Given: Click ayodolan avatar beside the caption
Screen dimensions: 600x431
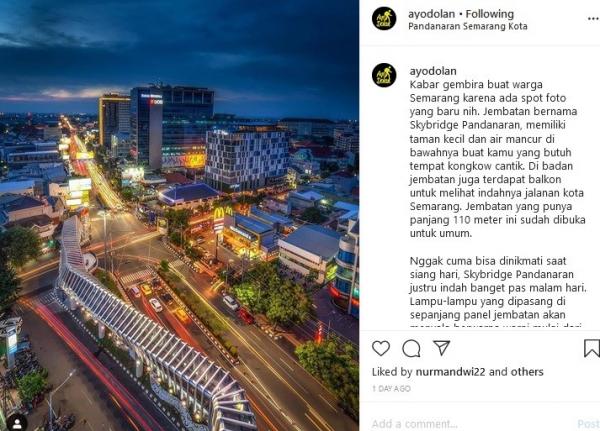Looking at the screenshot, I should (384, 75).
